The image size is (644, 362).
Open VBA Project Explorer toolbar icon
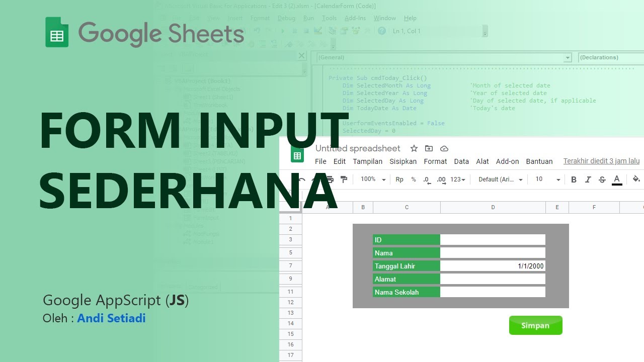pyautogui.click(x=333, y=31)
